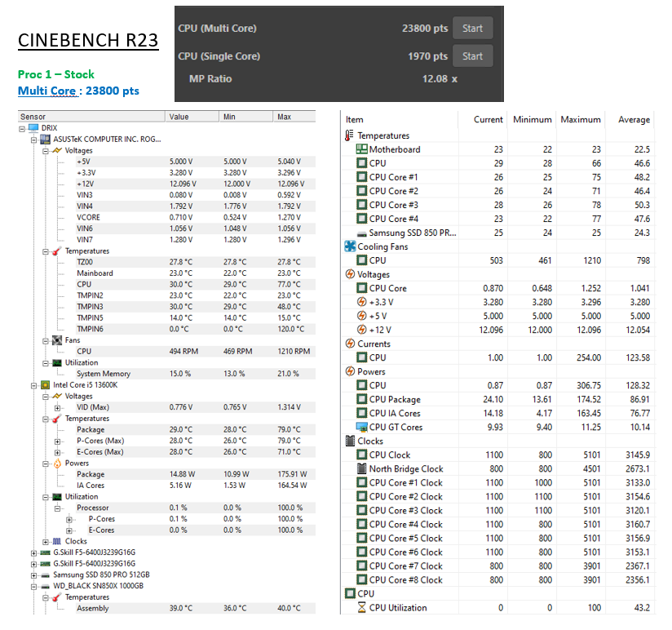Click the Maximum column header in right table
The width and height of the screenshot is (672, 630).
[x=581, y=120]
